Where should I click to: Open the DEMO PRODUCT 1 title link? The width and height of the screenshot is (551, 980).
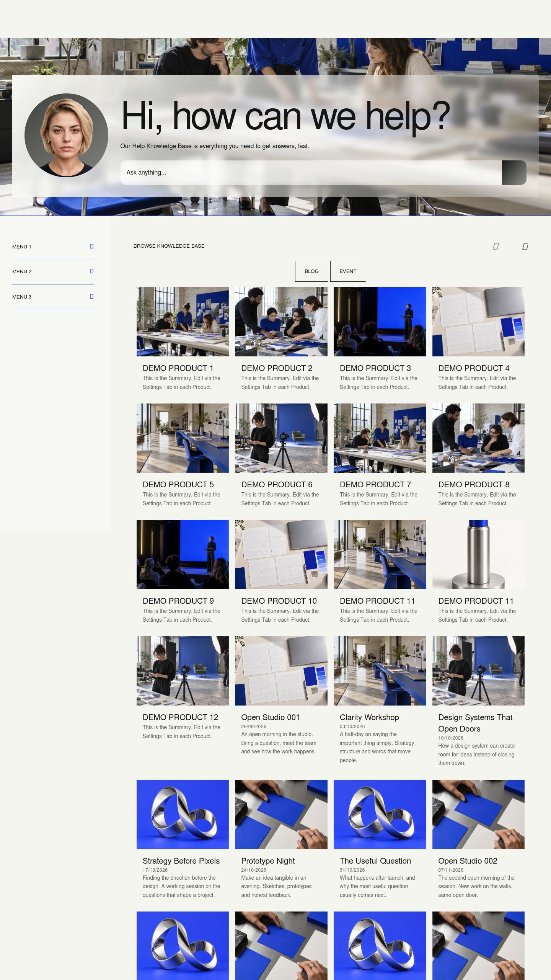click(x=178, y=368)
